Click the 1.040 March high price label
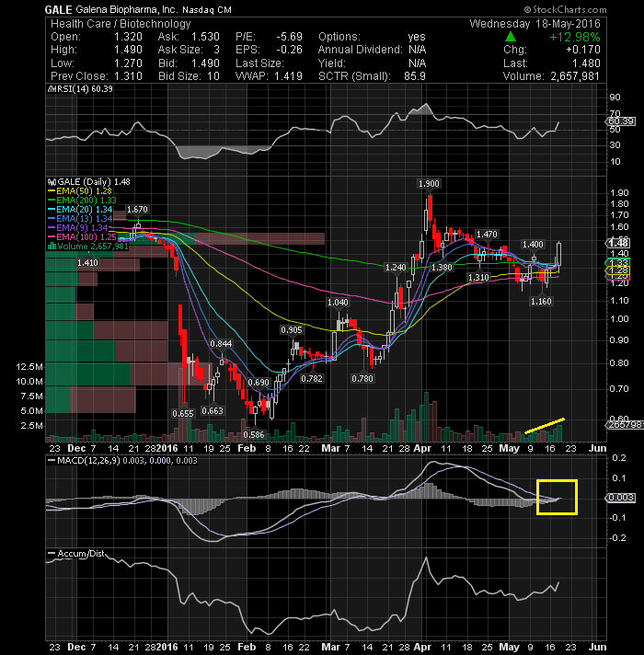Image resolution: width=644 pixels, height=655 pixels. [338, 302]
